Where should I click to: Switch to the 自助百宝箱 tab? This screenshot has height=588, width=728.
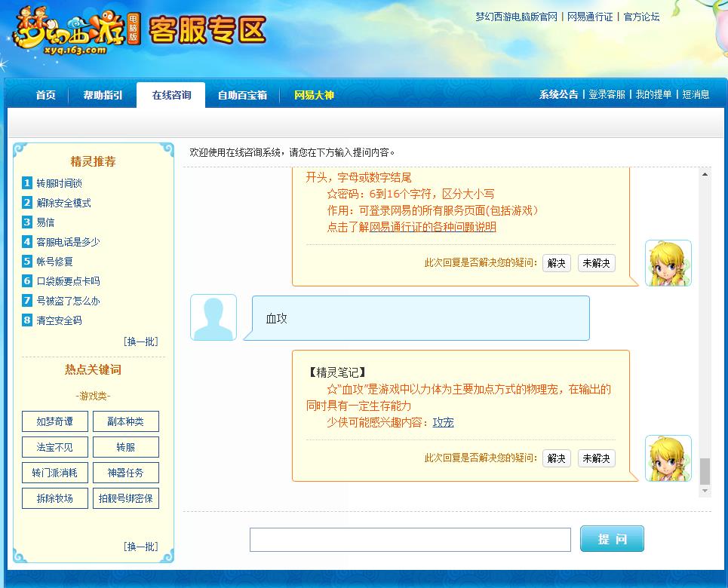(242, 95)
